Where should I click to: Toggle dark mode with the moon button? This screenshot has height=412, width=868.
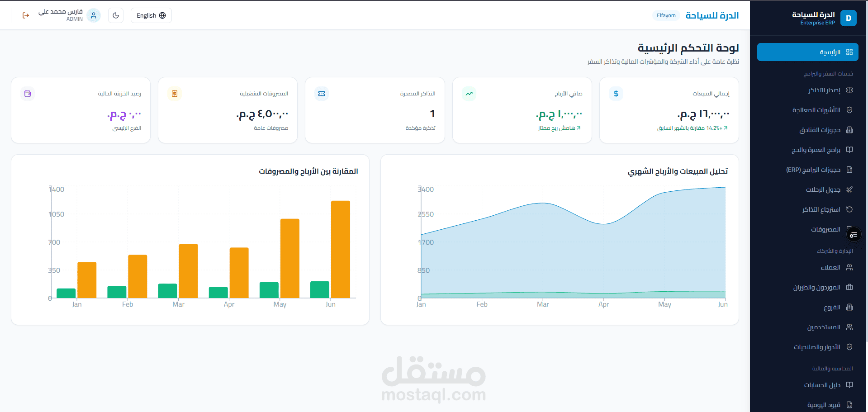click(x=116, y=15)
